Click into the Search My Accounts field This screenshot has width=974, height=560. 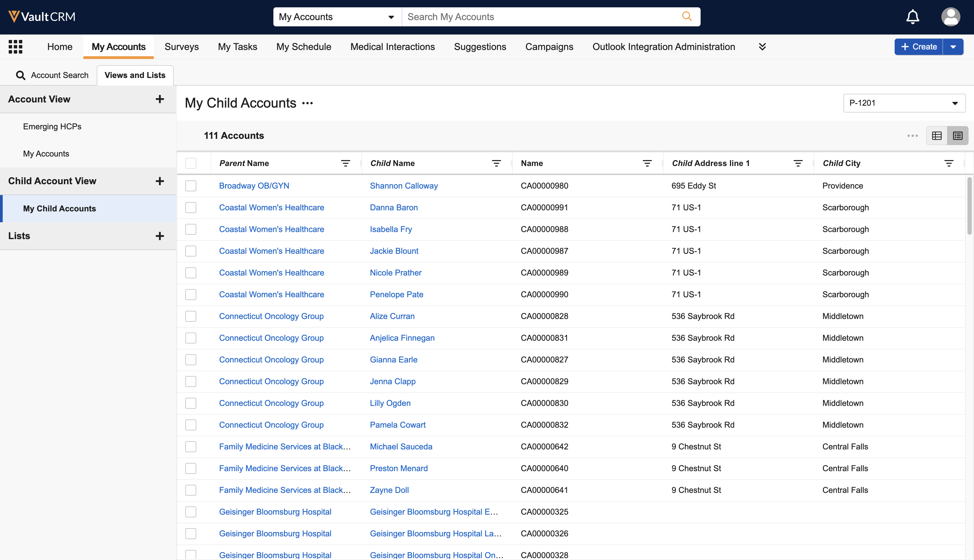point(539,17)
